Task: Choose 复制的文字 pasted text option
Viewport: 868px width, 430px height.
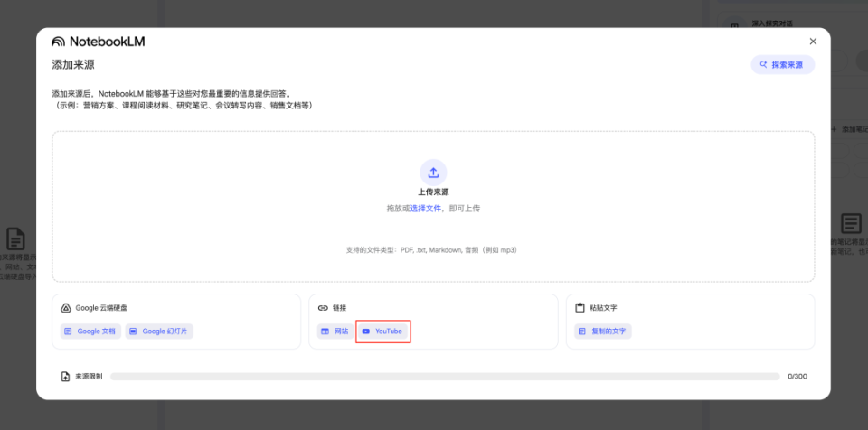Action: (602, 332)
